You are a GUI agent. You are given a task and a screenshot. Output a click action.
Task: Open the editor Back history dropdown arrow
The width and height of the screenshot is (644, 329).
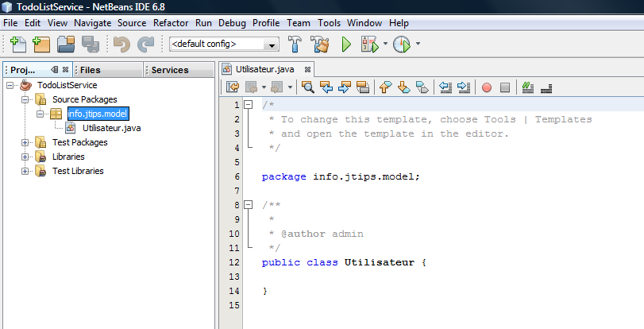click(x=264, y=87)
